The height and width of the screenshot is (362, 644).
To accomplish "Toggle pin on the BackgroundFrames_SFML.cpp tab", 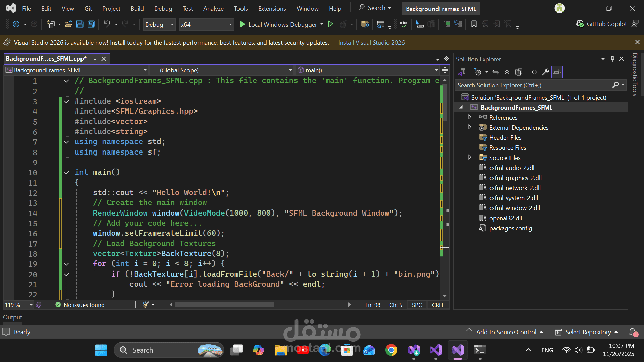I will 95,59.
